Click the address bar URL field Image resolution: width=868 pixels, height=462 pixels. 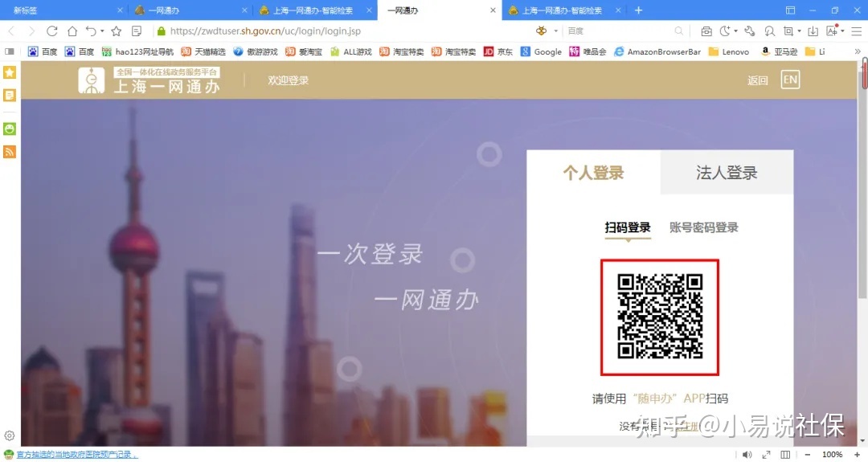pyautogui.click(x=343, y=31)
